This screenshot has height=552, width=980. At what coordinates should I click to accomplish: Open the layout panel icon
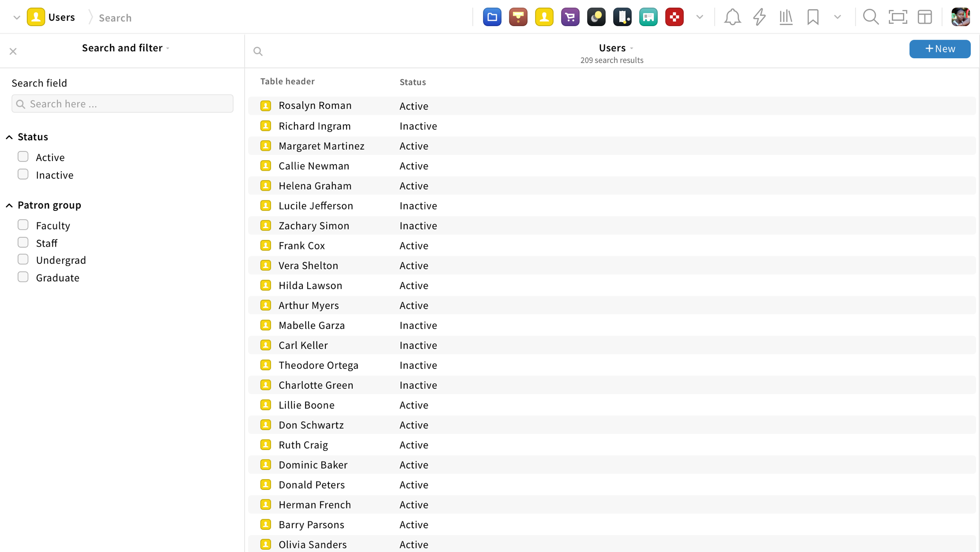pos(924,17)
